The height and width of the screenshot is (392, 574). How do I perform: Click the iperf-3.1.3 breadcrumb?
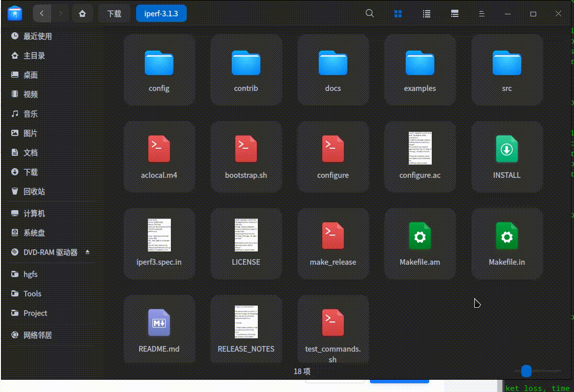(161, 13)
